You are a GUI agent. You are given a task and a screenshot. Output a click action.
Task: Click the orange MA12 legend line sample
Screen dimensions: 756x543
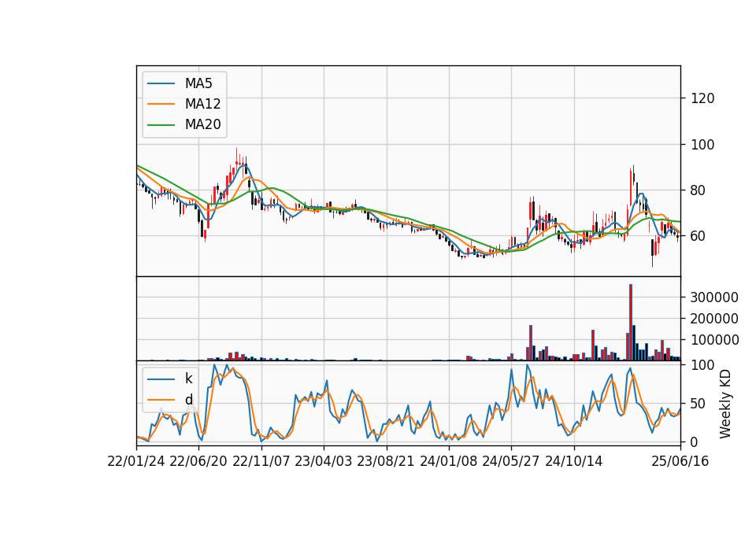(161, 104)
